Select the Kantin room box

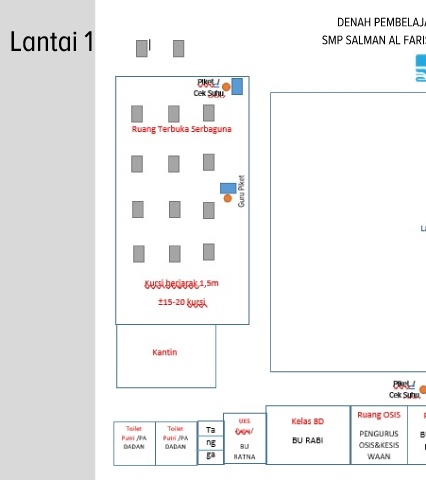(x=166, y=356)
